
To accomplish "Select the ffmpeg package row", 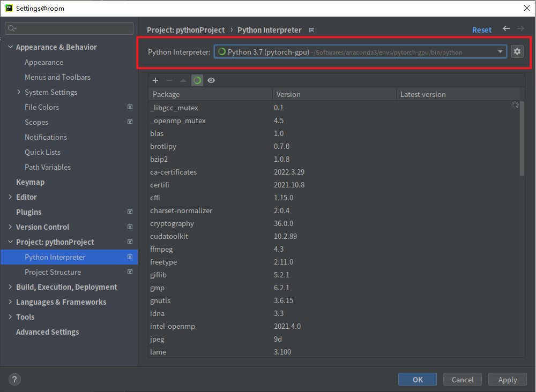I will (x=334, y=249).
